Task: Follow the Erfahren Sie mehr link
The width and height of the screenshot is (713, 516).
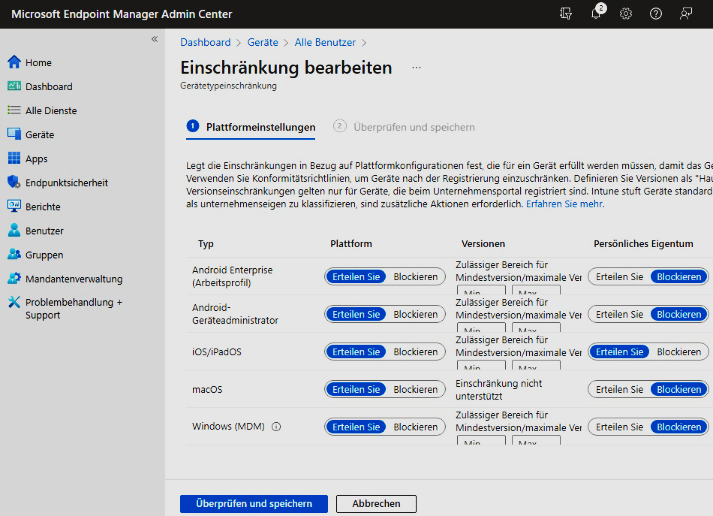Action: (563, 204)
